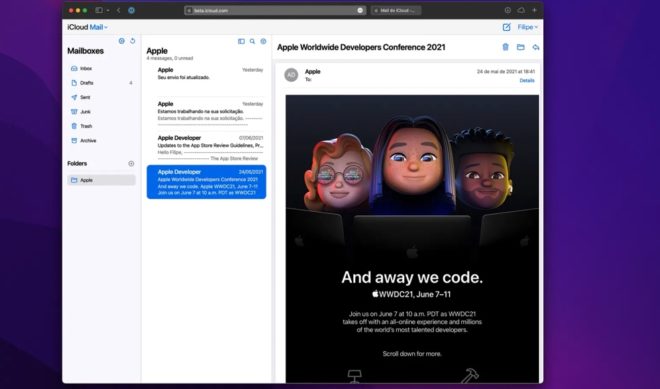Click Drafts count badge 4
The image size is (660, 389).
pyautogui.click(x=131, y=83)
